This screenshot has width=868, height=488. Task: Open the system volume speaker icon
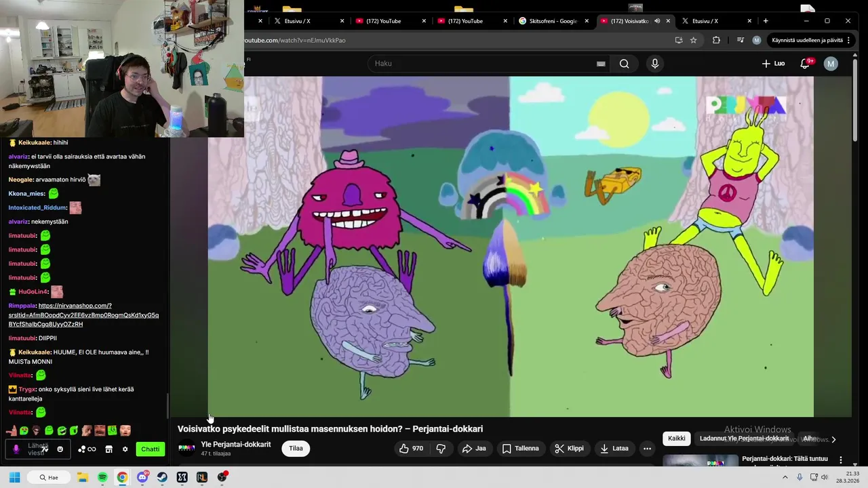coord(824,477)
